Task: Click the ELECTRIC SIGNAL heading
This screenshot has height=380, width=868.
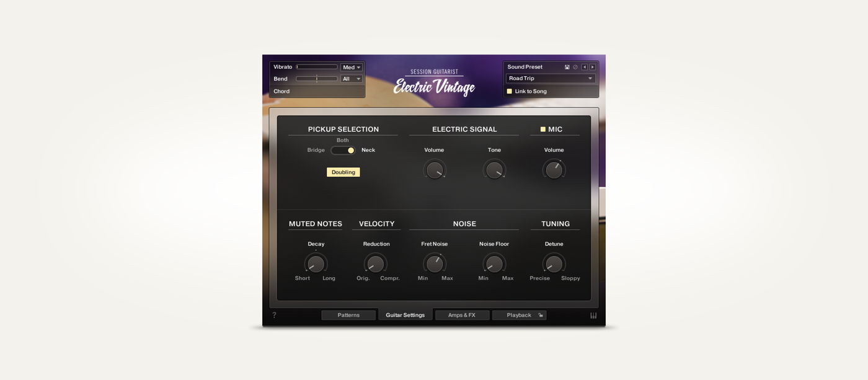Action: coord(464,130)
